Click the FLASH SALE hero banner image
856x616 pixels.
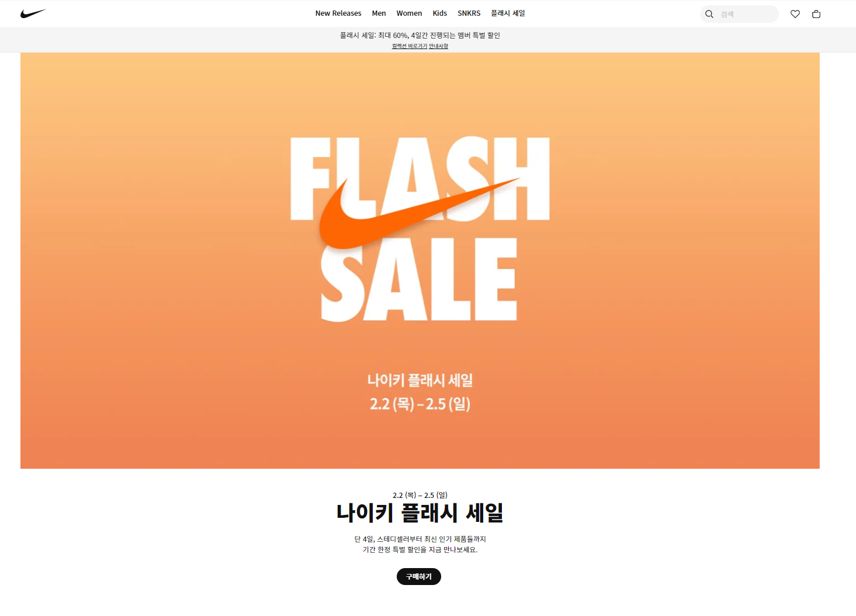(420, 261)
